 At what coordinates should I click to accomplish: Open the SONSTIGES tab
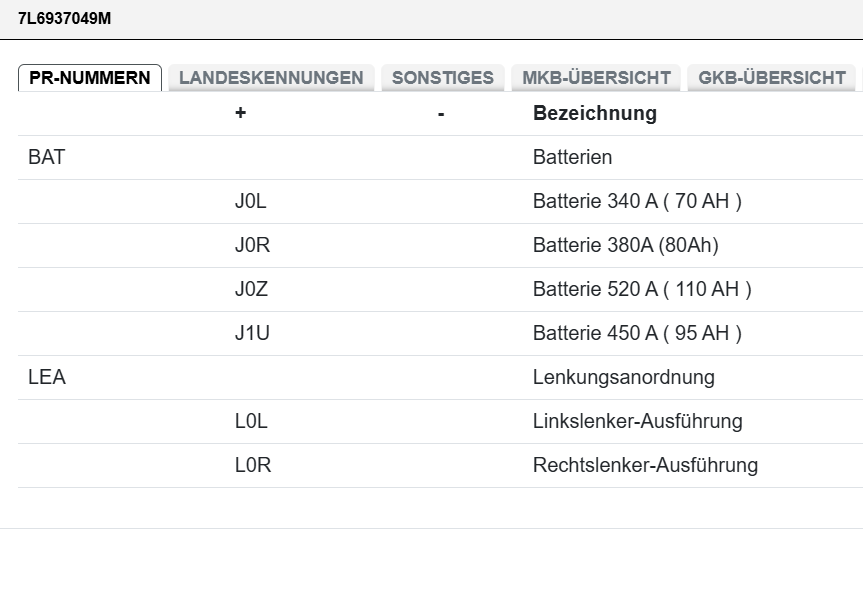442,78
